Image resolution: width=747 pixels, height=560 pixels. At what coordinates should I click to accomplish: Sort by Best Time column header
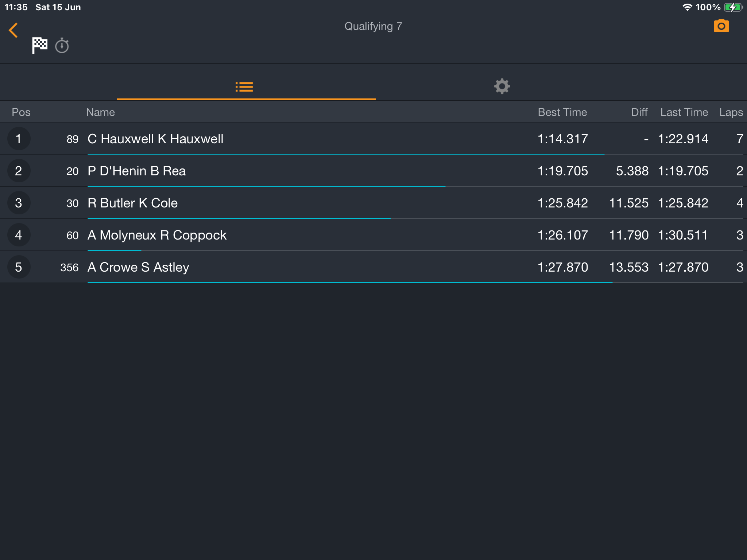562,112
